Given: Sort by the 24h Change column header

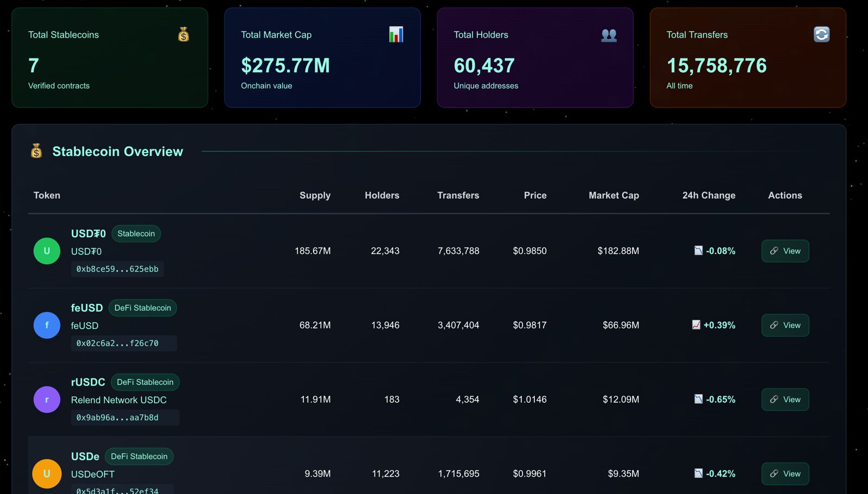Looking at the screenshot, I should click(709, 195).
